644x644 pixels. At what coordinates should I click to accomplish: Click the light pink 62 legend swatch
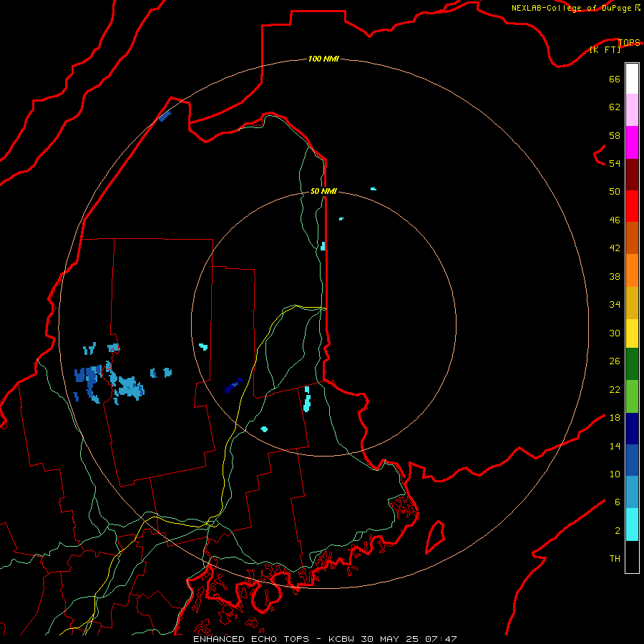(632, 109)
